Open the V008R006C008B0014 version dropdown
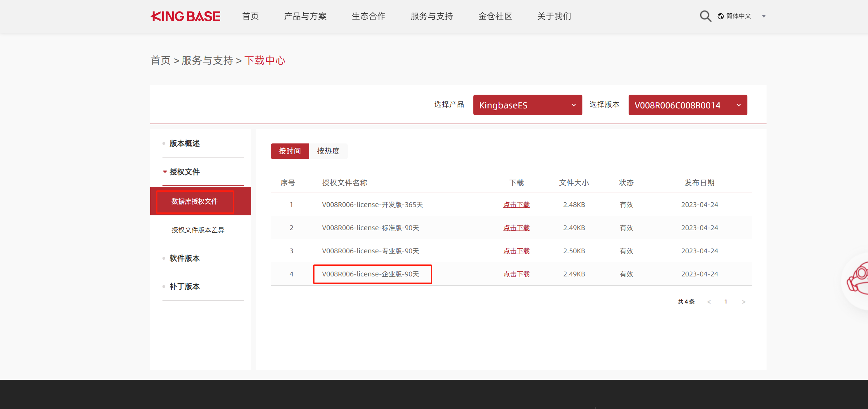 (x=687, y=105)
